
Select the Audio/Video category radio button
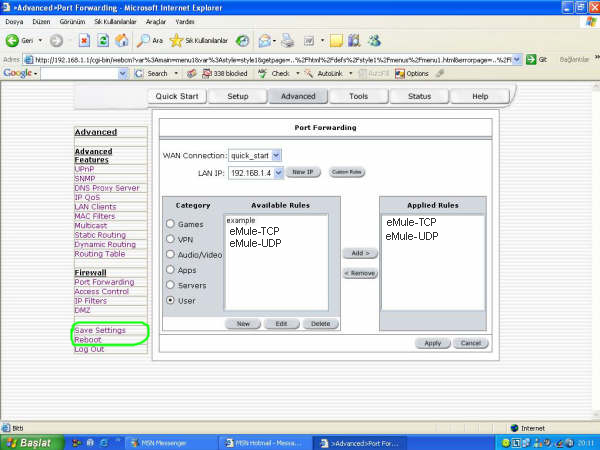point(170,254)
